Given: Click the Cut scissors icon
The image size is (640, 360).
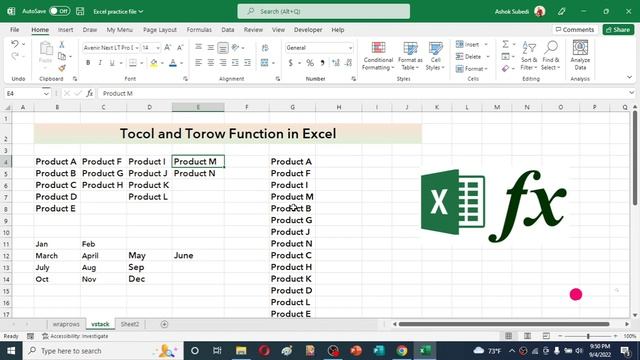Looking at the screenshot, I should coord(62,44).
